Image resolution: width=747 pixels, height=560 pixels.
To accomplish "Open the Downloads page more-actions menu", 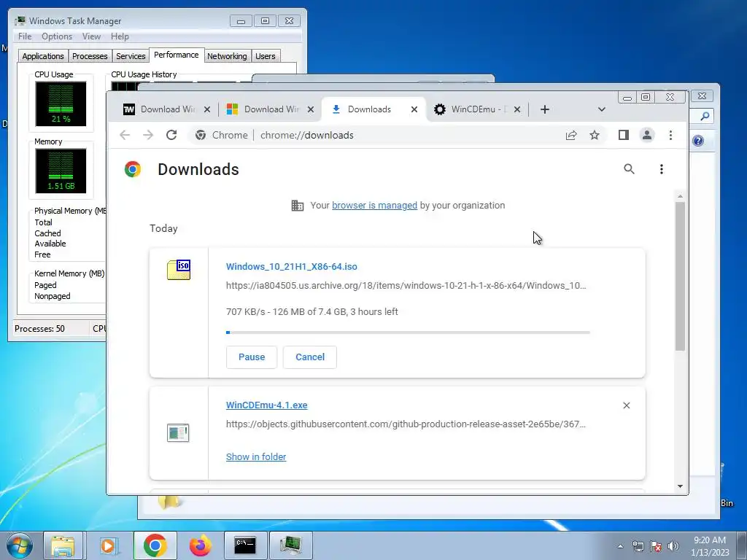I will [661, 169].
